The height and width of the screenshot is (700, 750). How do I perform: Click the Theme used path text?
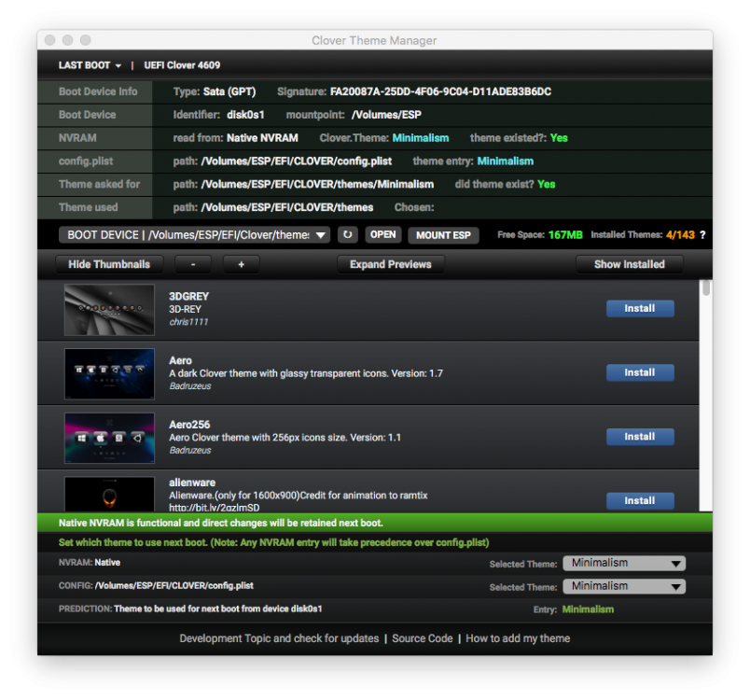point(287,207)
